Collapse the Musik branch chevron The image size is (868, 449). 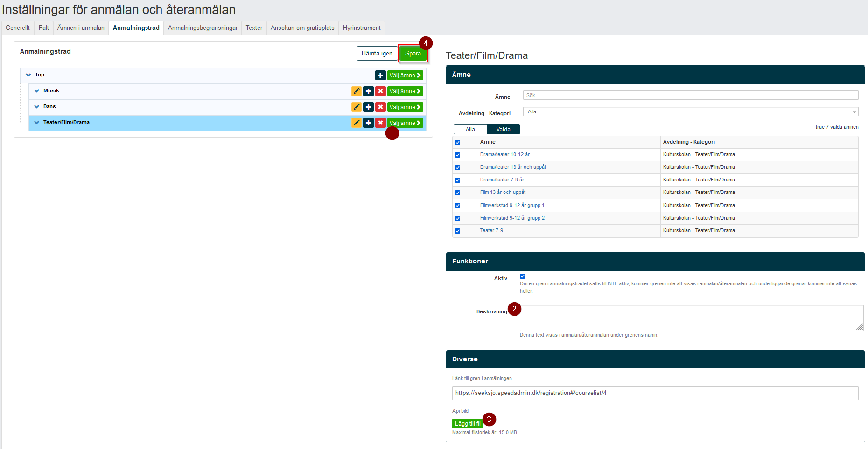(x=37, y=91)
